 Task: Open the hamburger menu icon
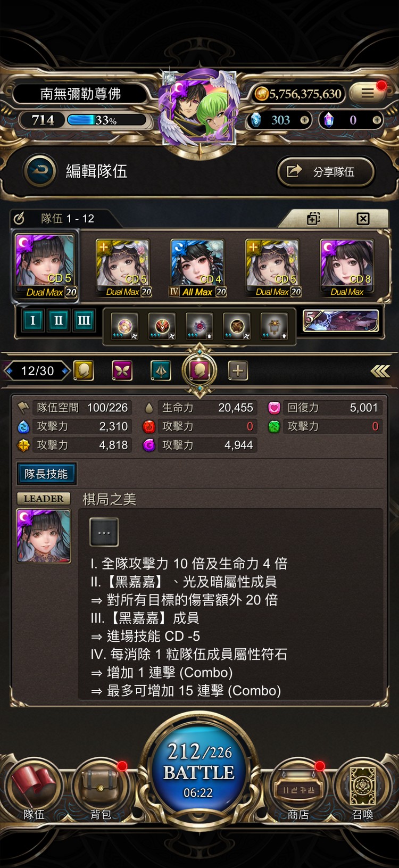(368, 93)
